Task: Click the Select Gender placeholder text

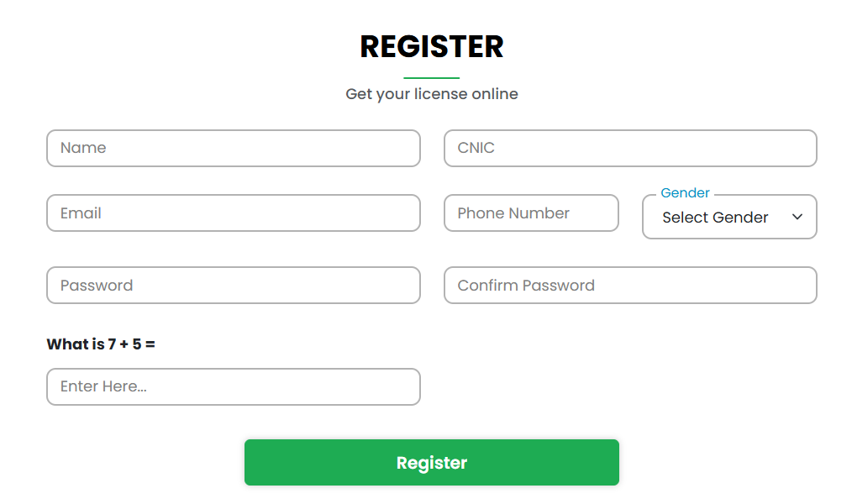Action: 715,218
